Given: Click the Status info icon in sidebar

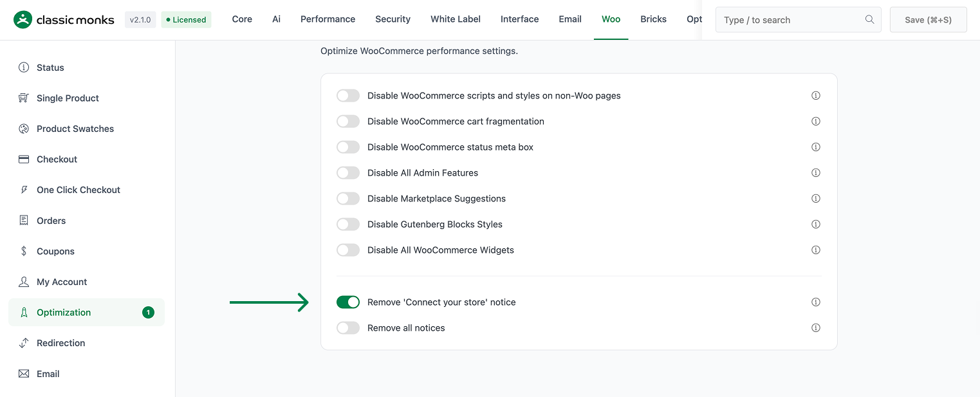Looking at the screenshot, I should [x=24, y=68].
